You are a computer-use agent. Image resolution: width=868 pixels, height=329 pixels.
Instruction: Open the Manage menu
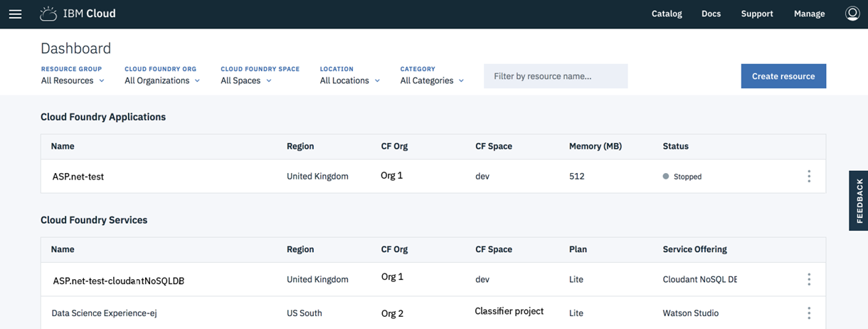[809, 14]
